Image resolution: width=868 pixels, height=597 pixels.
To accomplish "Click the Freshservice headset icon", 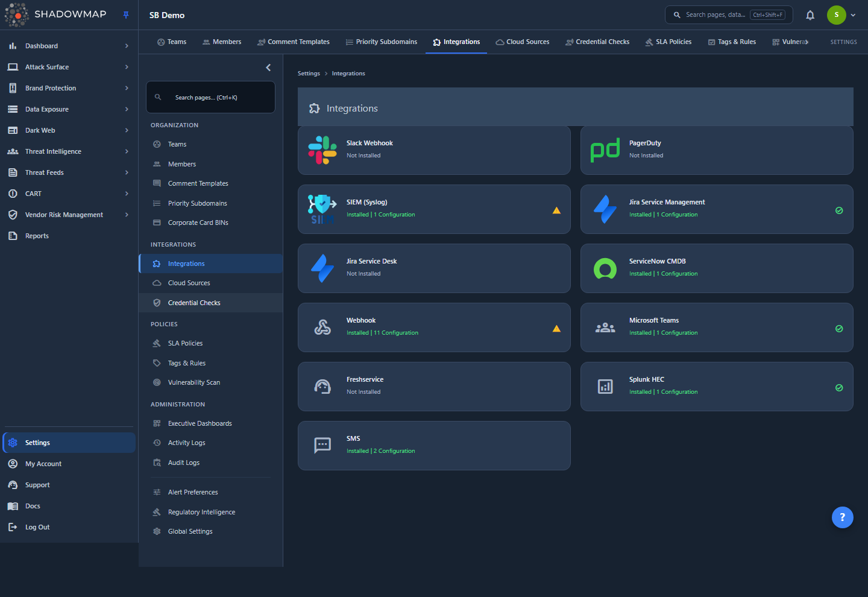I will 322,387.
